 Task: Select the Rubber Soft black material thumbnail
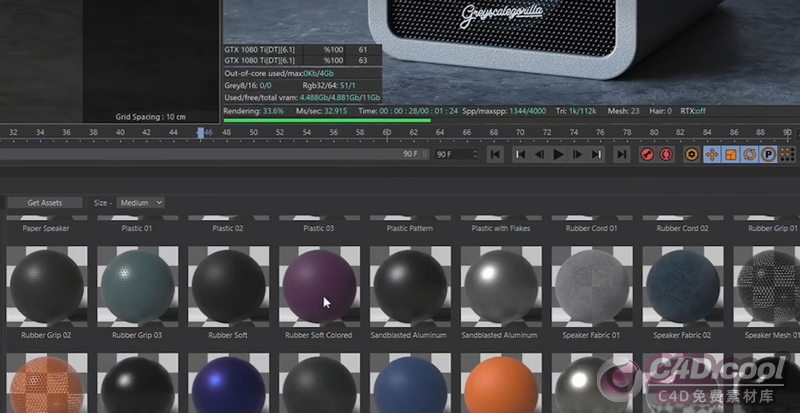pyautogui.click(x=228, y=286)
